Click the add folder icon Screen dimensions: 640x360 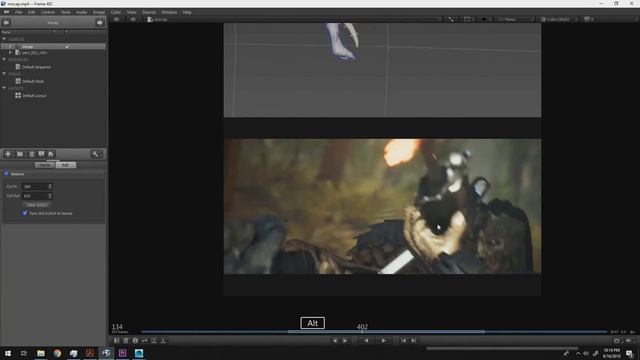point(20,154)
